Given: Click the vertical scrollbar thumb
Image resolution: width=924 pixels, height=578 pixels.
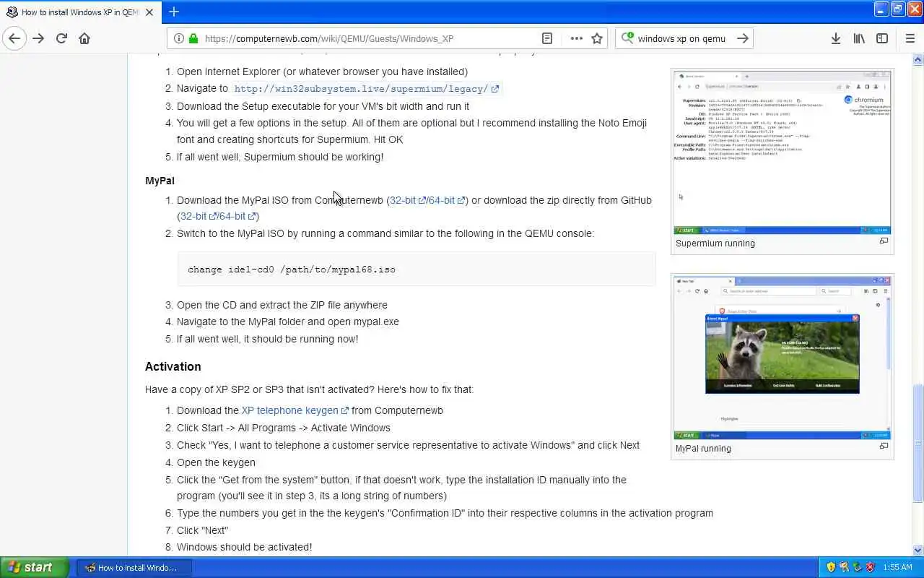Looking at the screenshot, I should point(918,444).
